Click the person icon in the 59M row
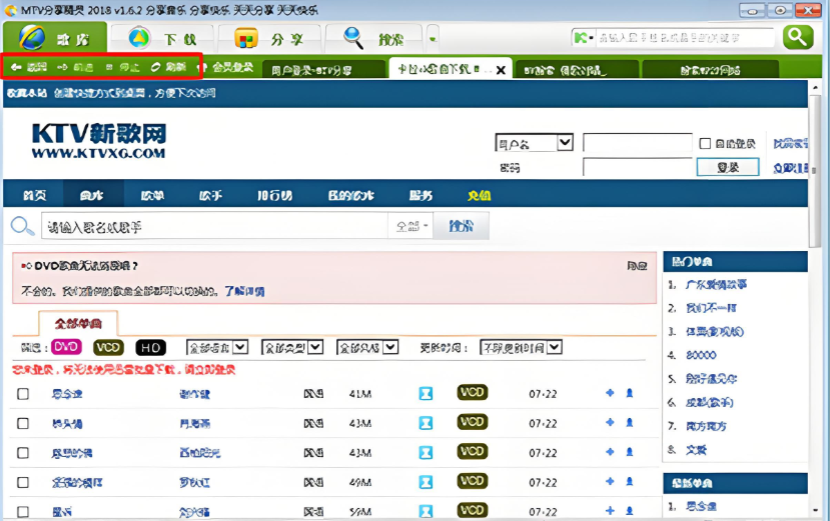Screen dimensions: 830x521 pyautogui.click(x=629, y=511)
